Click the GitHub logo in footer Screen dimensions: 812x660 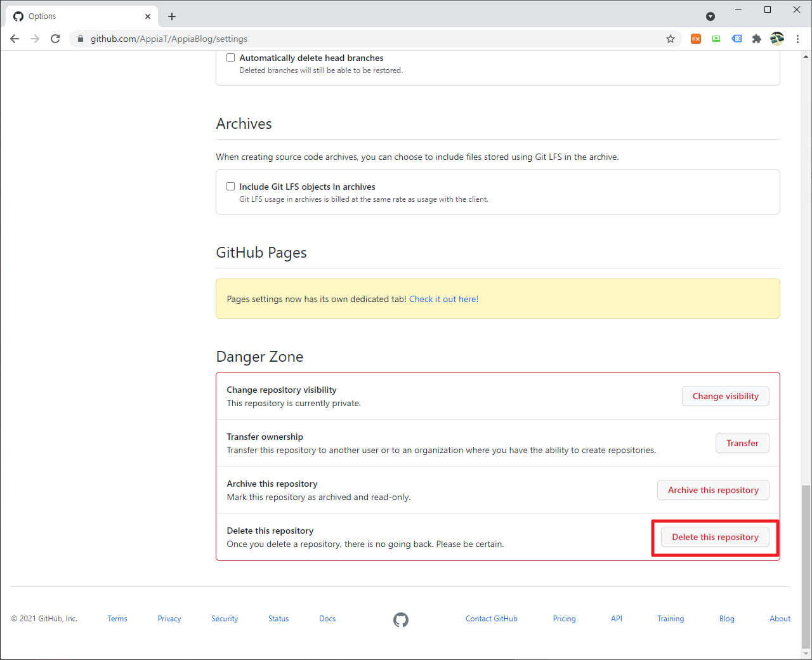click(x=401, y=619)
